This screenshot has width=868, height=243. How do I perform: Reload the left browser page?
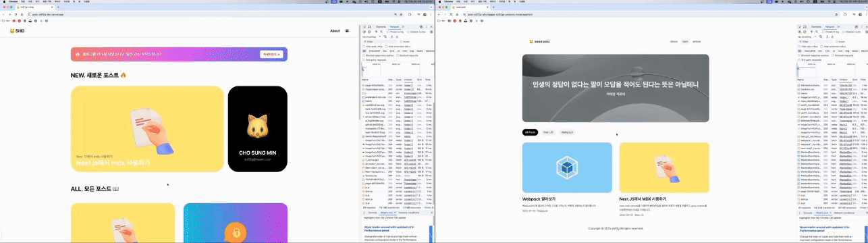point(16,14)
